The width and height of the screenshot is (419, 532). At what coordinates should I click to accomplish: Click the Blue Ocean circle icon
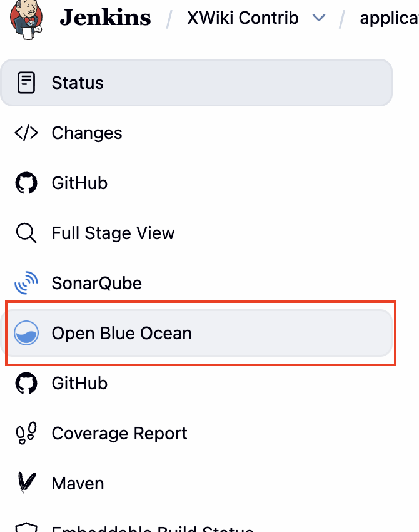coord(26,333)
